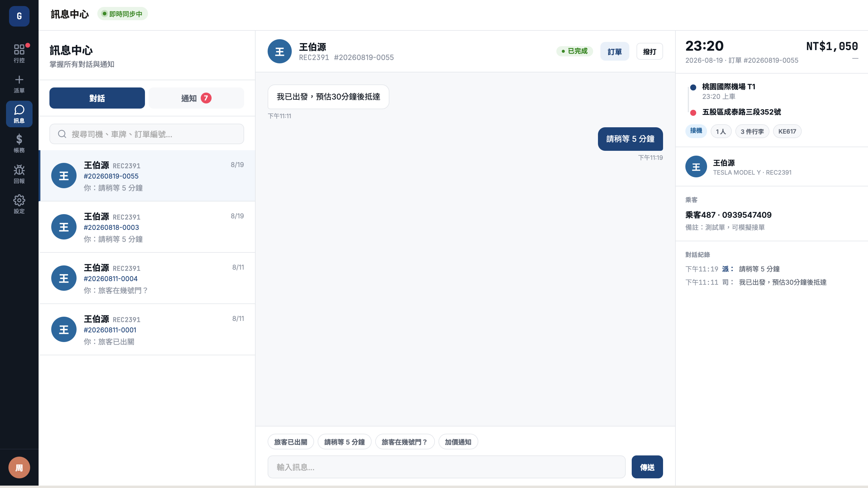Click the 即時同步中 status badge
This screenshot has width=868, height=488.
tap(122, 14)
